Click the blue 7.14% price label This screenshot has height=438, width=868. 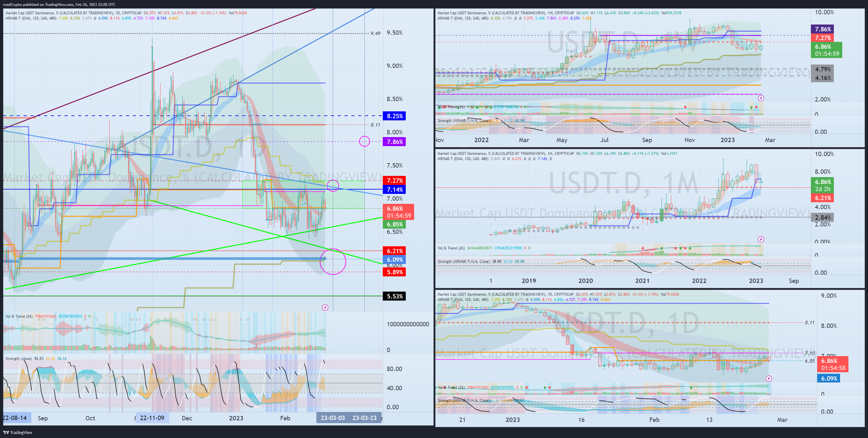[395, 190]
